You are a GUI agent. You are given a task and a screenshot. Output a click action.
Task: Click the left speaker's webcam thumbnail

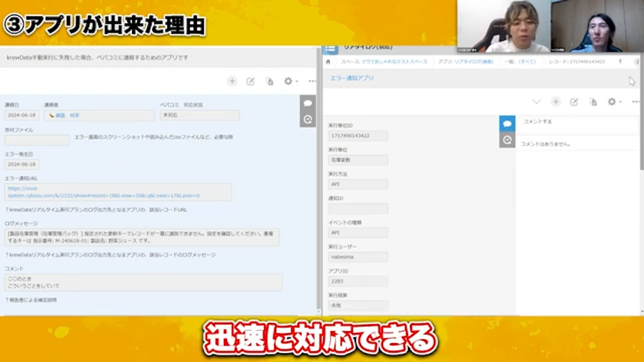coord(504,26)
